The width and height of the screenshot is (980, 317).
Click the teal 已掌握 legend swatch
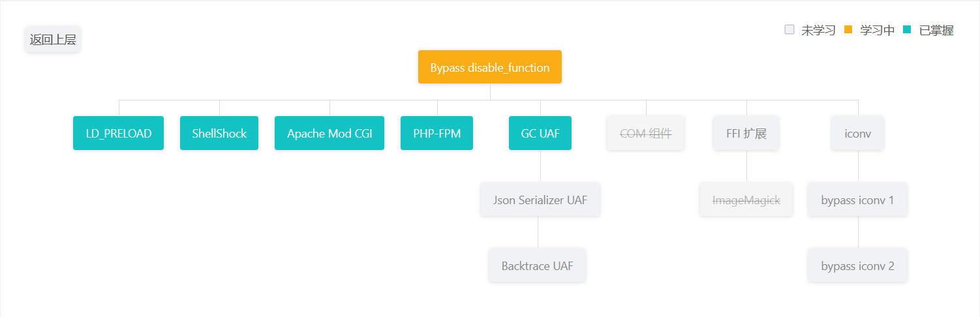[x=907, y=29]
